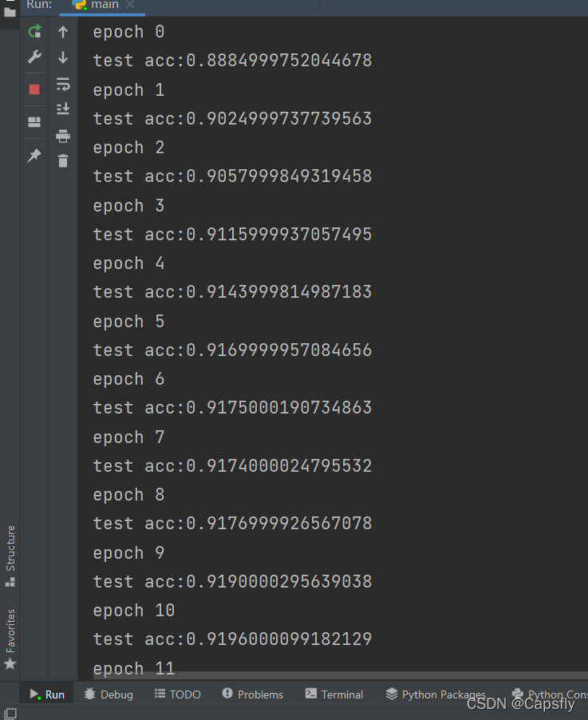Viewport: 588px width, 720px height.
Task: Restore layout using the layout icon
Action: (x=34, y=122)
